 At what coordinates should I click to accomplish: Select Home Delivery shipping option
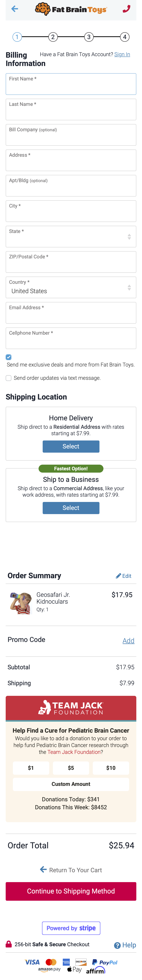tap(71, 446)
